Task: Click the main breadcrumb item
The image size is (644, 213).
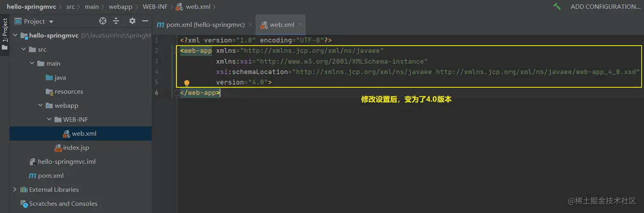Action: click(x=92, y=6)
